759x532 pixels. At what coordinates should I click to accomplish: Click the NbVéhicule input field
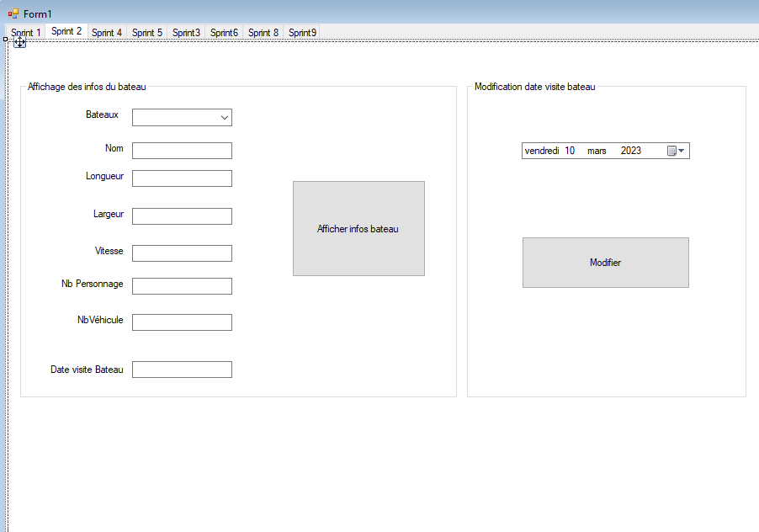182,322
